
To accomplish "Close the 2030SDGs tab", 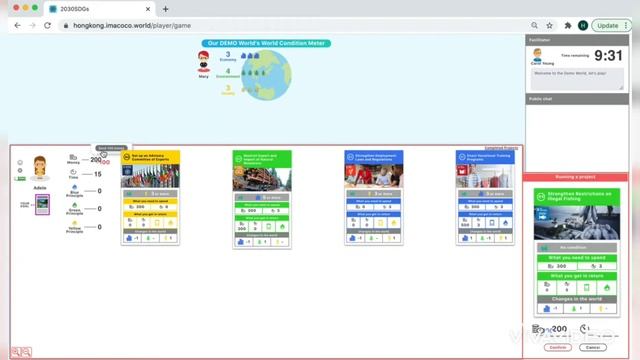I will coord(148,9).
